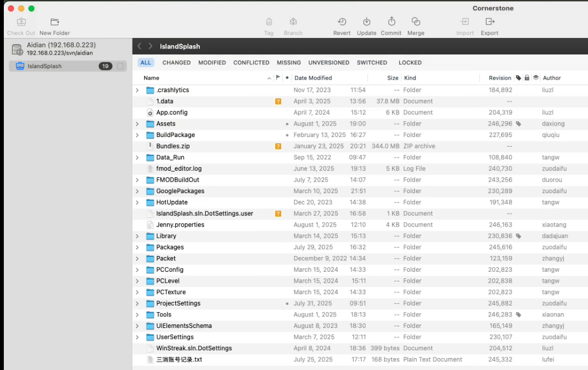The height and width of the screenshot is (370, 588).
Task: Click the Check Out toolbar icon
Action: coord(21,22)
